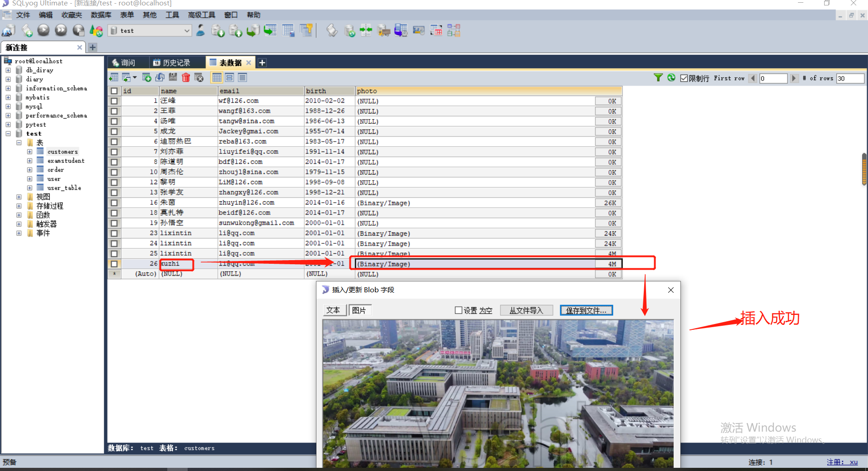The height and width of the screenshot is (471, 868).
Task: Select the row checkbox for 汪峰
Action: click(x=114, y=101)
